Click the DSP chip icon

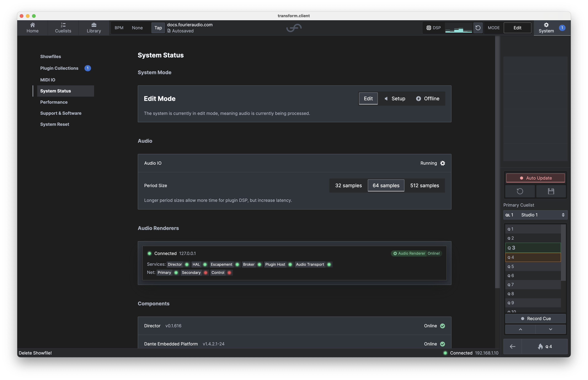(x=428, y=28)
